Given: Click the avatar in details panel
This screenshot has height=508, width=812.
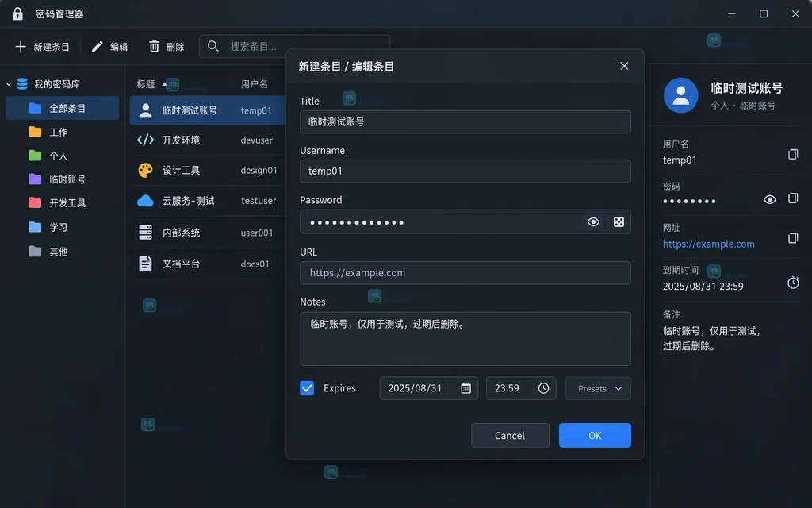Looking at the screenshot, I should tap(680, 95).
